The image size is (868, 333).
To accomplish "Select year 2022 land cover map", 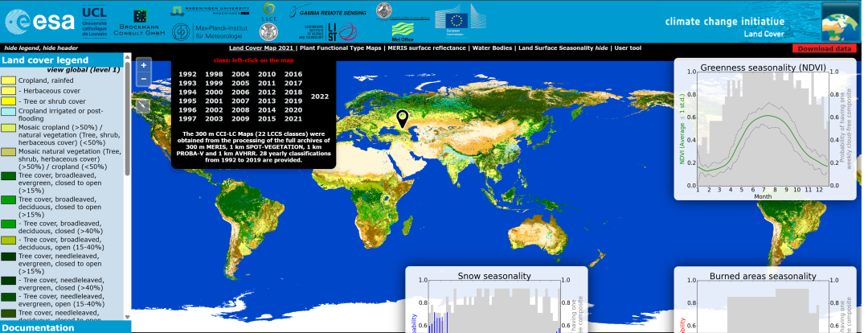I will (320, 97).
